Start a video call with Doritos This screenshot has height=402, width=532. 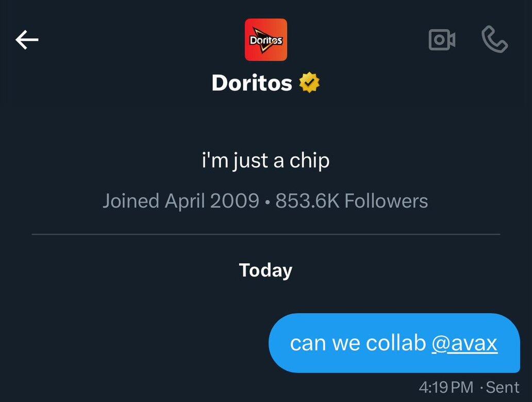coord(442,40)
